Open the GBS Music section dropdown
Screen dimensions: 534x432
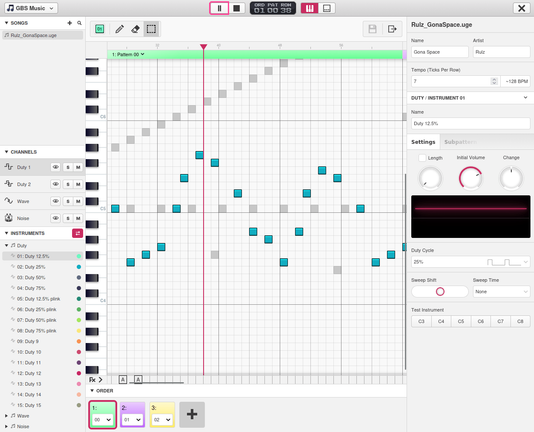31,8
